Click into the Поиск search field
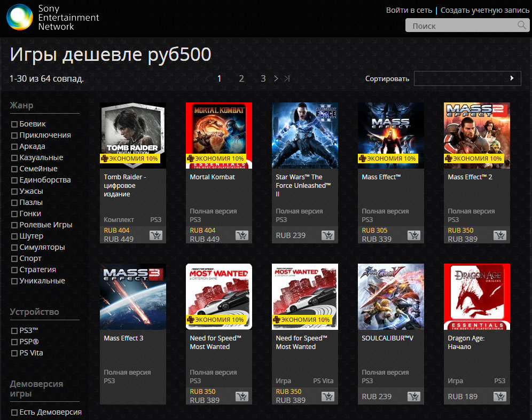The height and width of the screenshot is (420, 532). (x=459, y=26)
